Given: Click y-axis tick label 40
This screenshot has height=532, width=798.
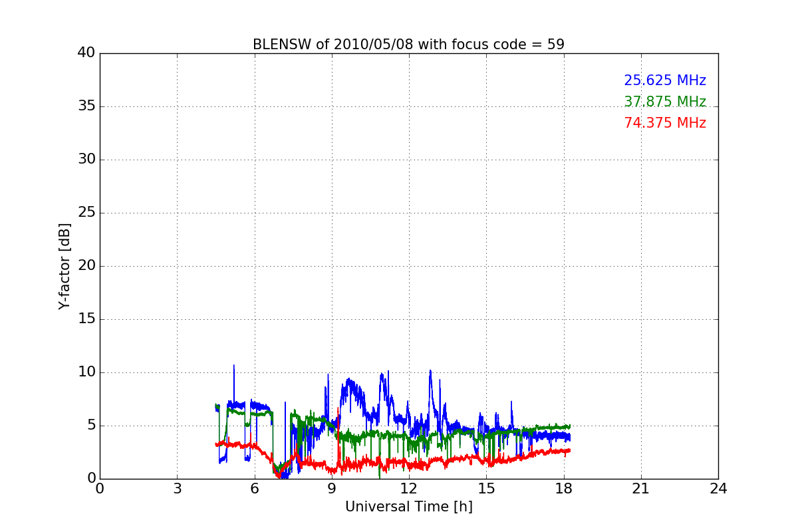Looking at the screenshot, I should click(x=86, y=53).
